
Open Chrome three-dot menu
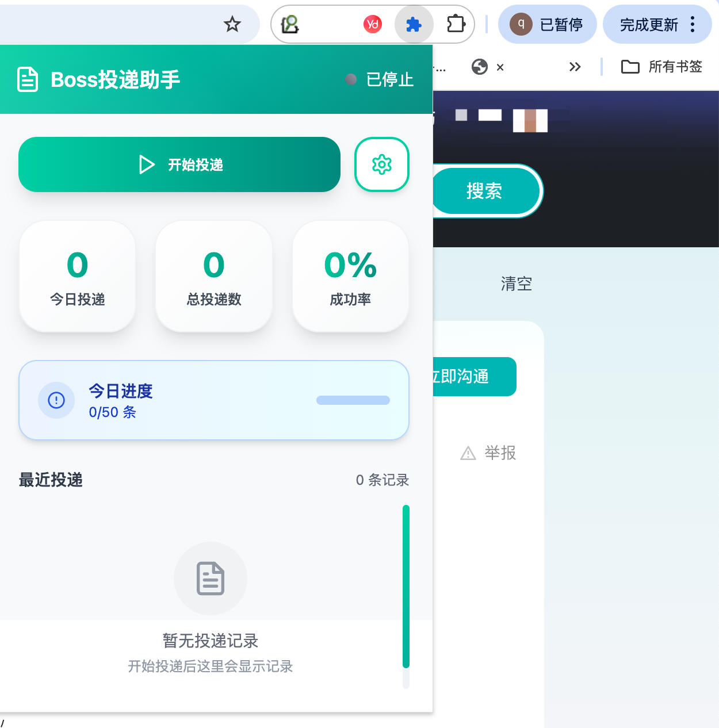pyautogui.click(x=693, y=24)
